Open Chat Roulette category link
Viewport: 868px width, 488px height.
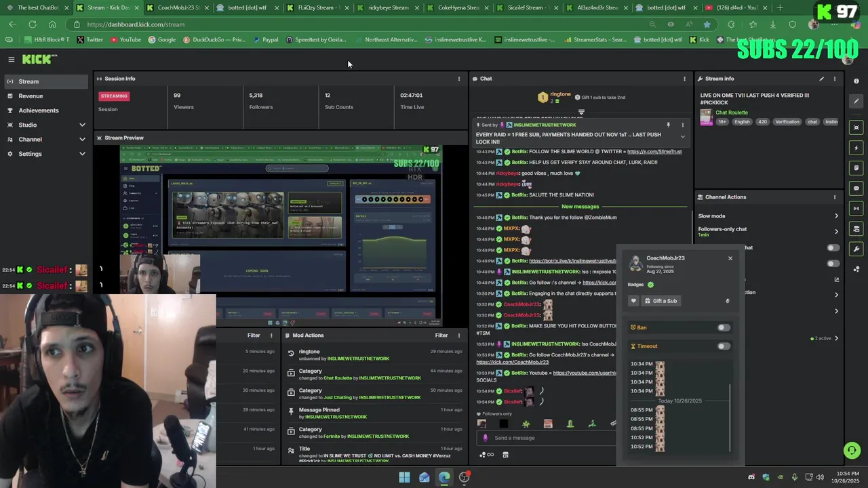click(732, 113)
